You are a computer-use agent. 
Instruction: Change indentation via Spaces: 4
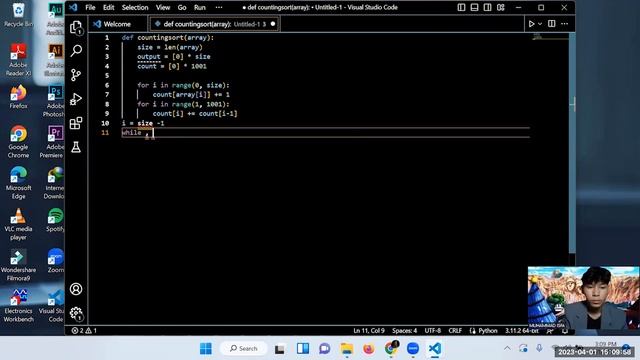[x=404, y=331]
